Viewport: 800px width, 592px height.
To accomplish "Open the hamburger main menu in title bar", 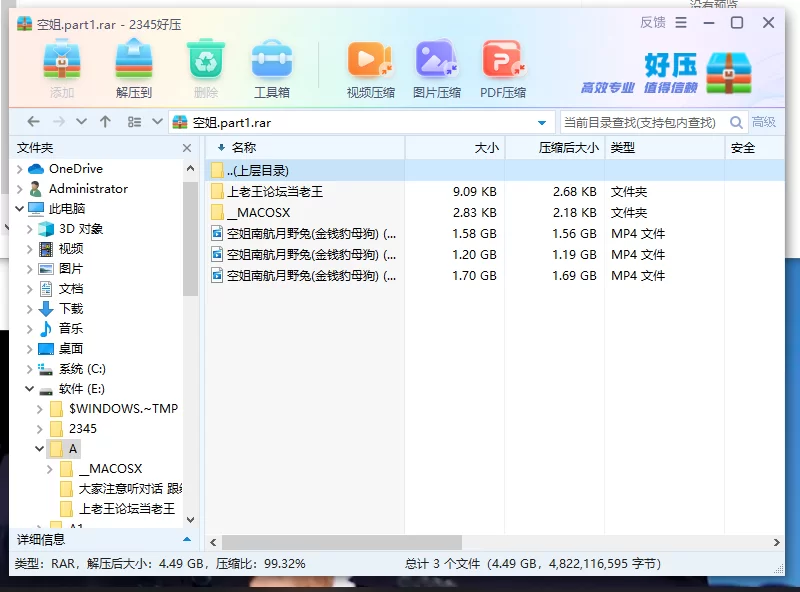I will (681, 22).
